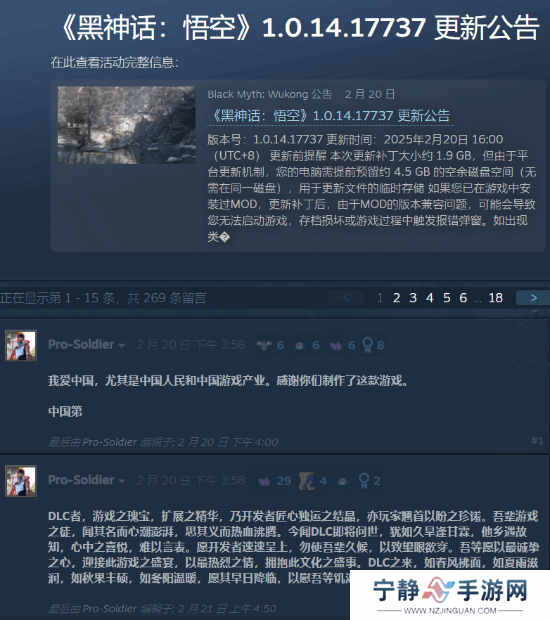This screenshot has height=620, width=550.
Task: Select comments page 4
Action: coord(430,298)
